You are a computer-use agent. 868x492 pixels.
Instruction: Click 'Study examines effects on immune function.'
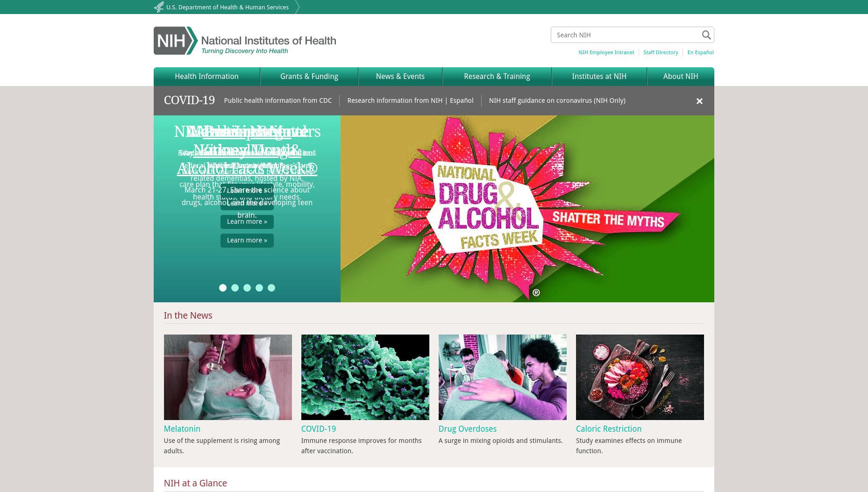(629, 446)
